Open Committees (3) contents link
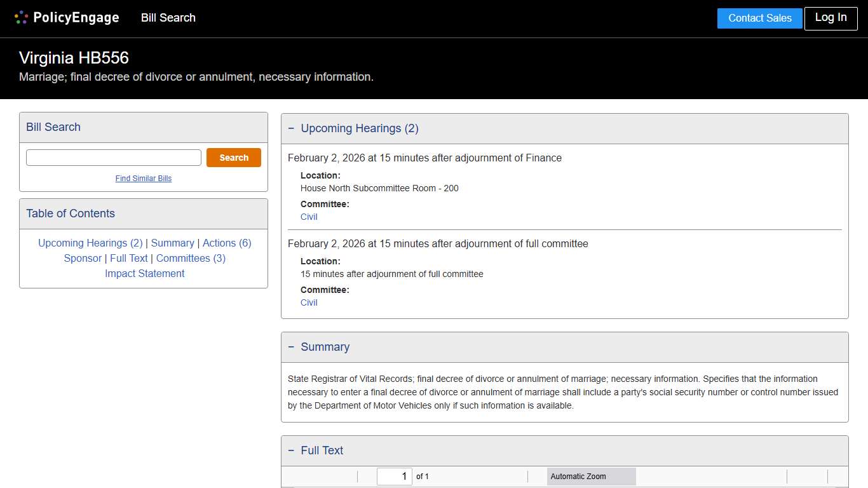Image resolution: width=868 pixels, height=488 pixels. (x=191, y=259)
